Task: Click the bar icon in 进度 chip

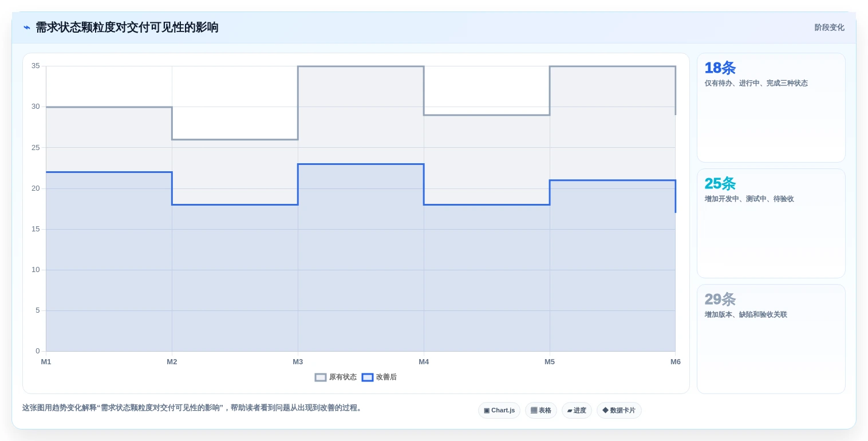Action: coord(570,411)
